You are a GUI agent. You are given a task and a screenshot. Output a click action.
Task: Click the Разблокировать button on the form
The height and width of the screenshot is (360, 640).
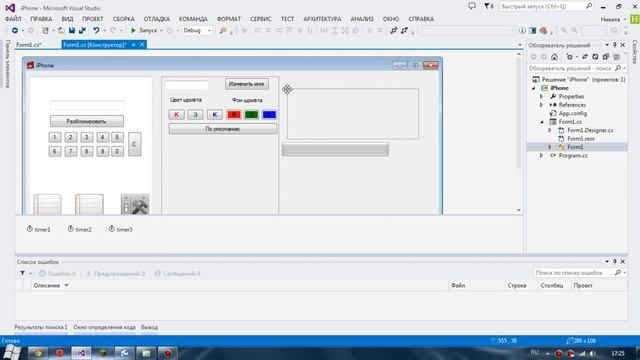87,121
